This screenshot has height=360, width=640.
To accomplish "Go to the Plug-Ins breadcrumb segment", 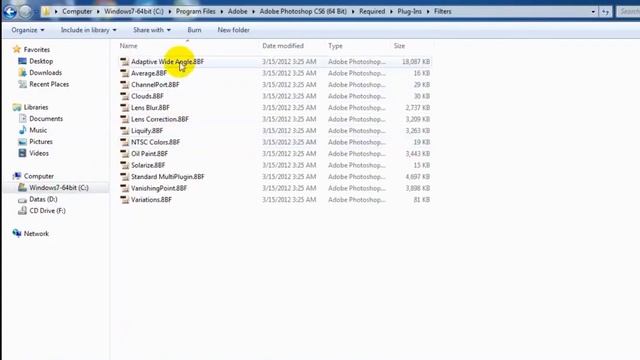I will pyautogui.click(x=409, y=11).
